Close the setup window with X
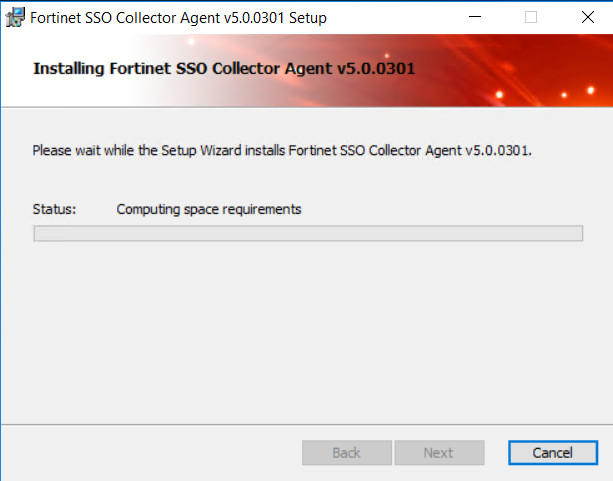Image resolution: width=613 pixels, height=481 pixels. click(588, 17)
